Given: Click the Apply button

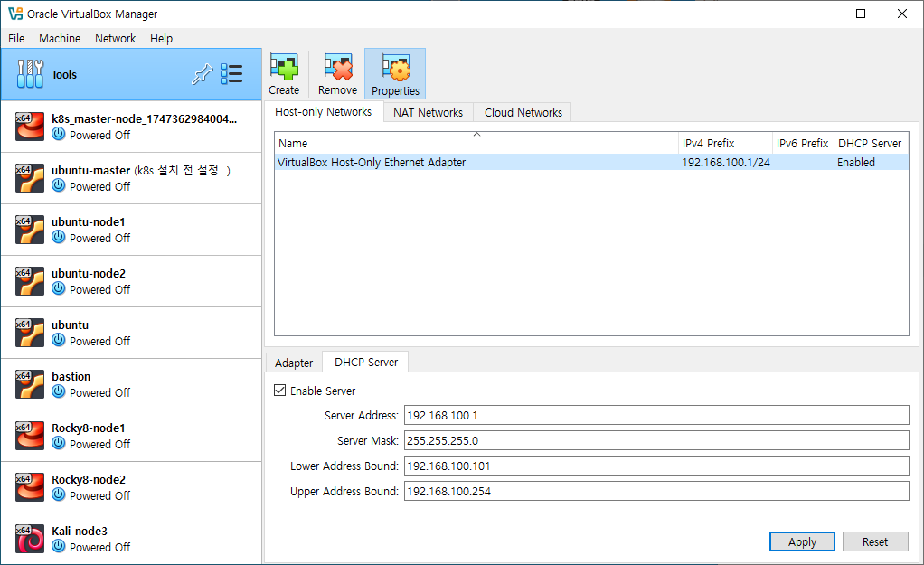Looking at the screenshot, I should [x=802, y=541].
